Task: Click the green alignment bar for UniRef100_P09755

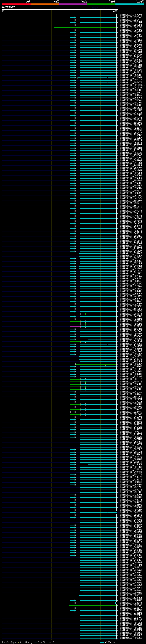Action: tap(96, 364)
